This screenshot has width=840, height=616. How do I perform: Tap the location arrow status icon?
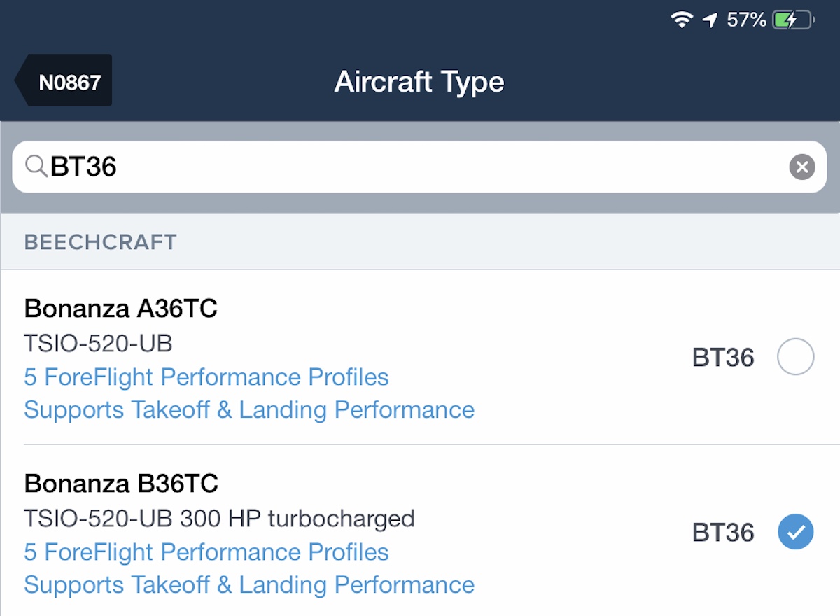710,20
